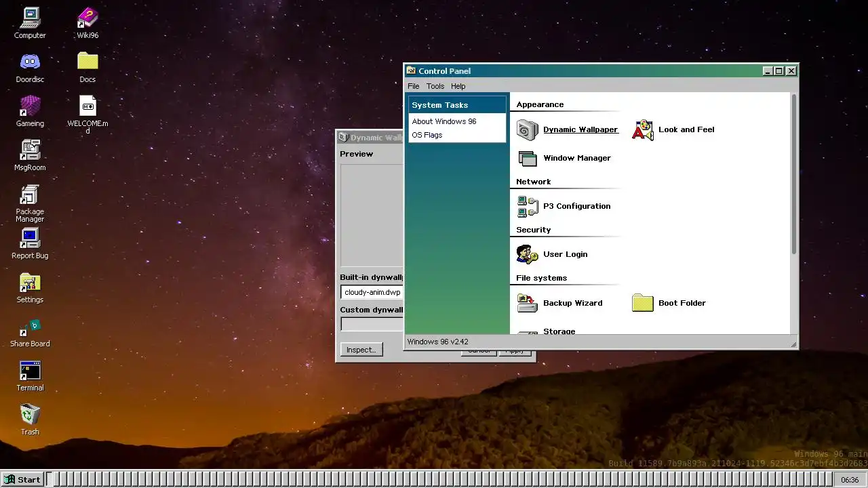Screen dimensions: 868x488
Task: Click the File systems section heading
Action: point(541,278)
